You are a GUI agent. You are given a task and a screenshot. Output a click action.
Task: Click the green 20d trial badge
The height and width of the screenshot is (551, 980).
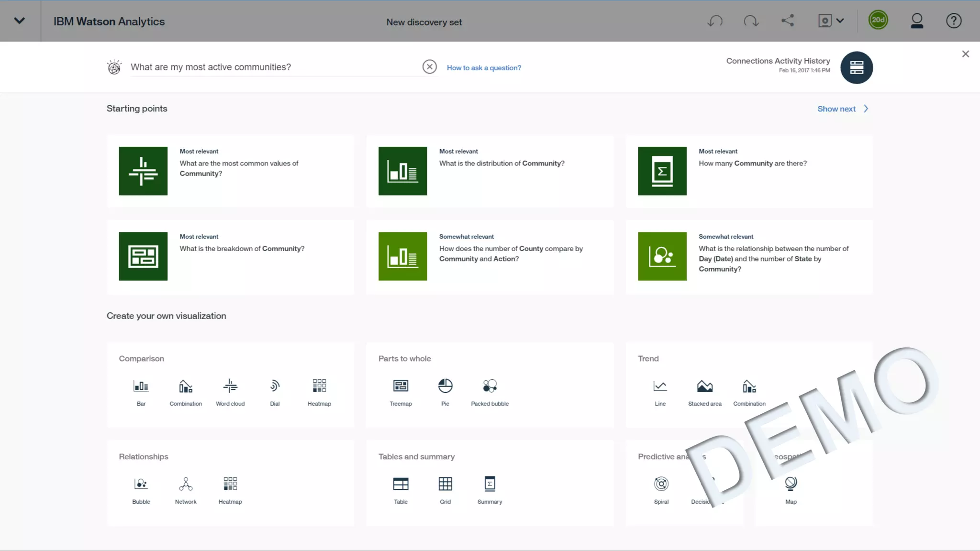tap(878, 21)
